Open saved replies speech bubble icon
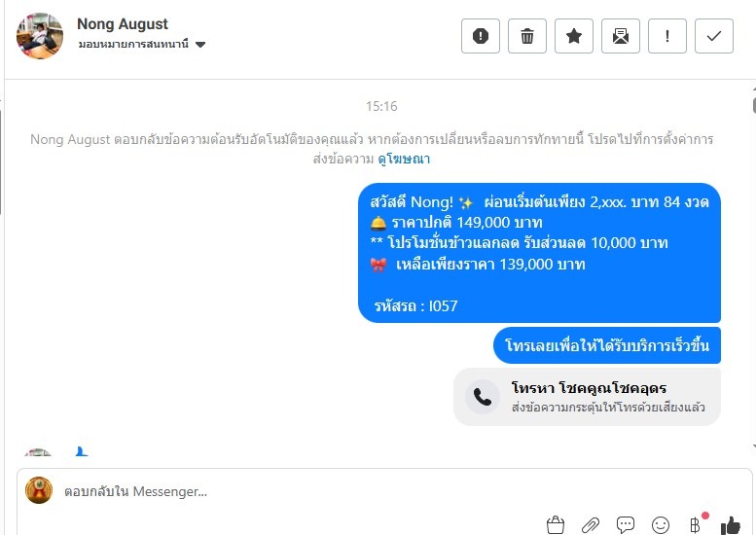Screen dimensions: 756x535 click(626, 525)
